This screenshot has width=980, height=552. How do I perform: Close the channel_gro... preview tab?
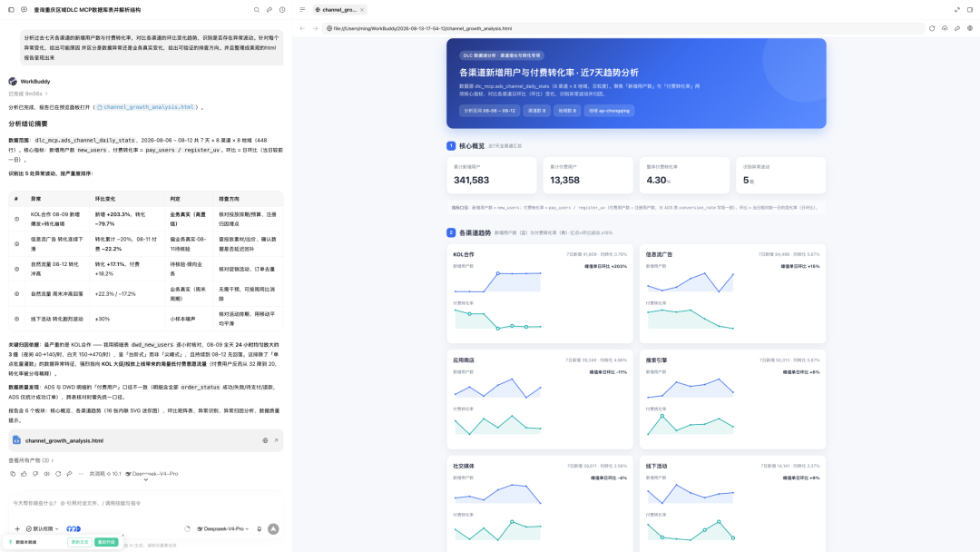[x=362, y=10]
